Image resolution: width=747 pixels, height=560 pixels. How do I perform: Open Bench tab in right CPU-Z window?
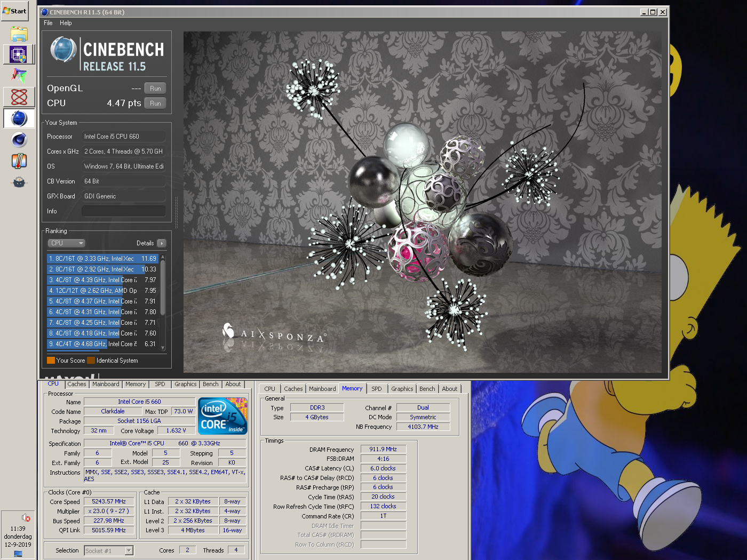427,389
